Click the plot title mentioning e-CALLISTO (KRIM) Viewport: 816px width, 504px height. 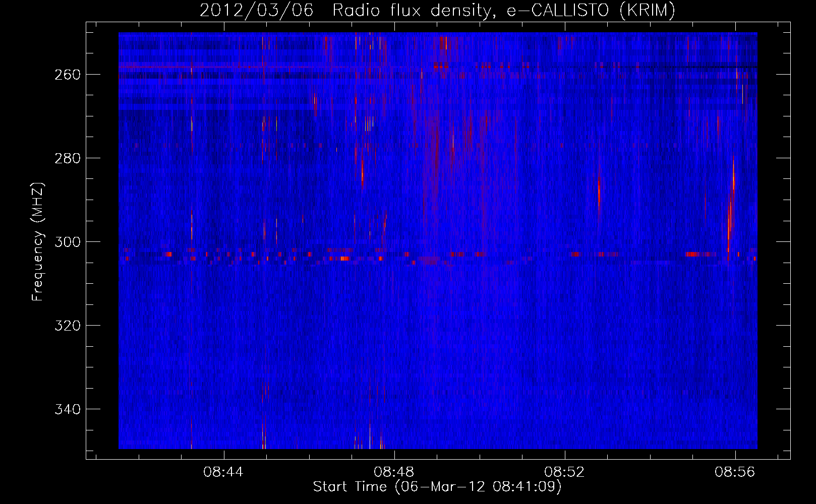tap(437, 10)
